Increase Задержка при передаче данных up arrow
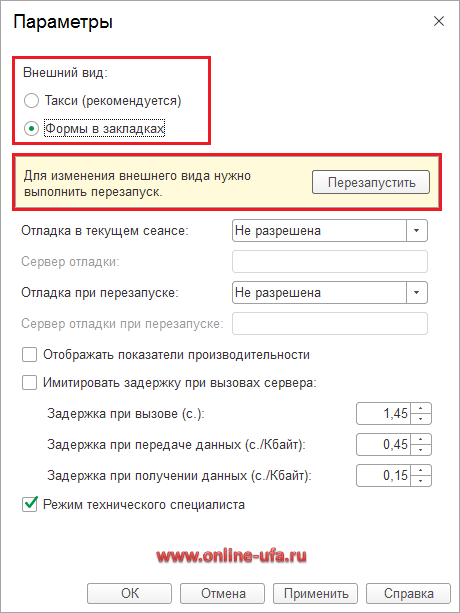 coord(421,439)
